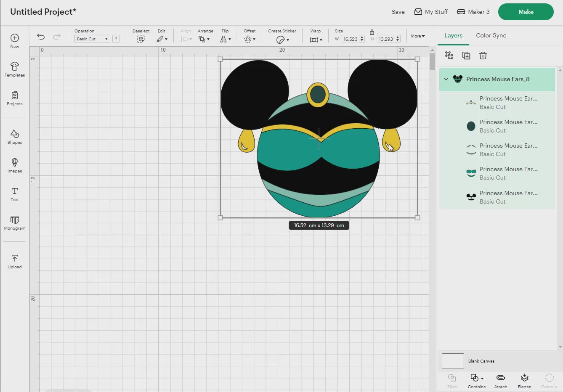
Task: Undo the last action
Action: [41, 37]
